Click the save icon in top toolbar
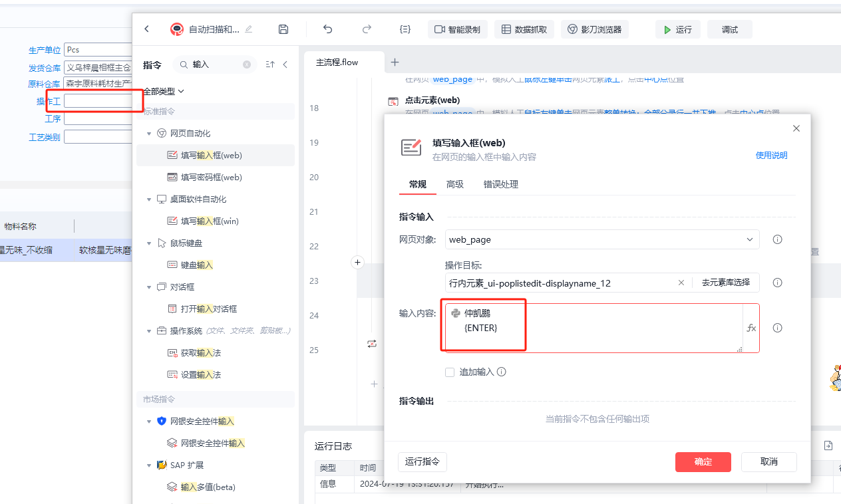841x504 pixels. pyautogui.click(x=283, y=29)
